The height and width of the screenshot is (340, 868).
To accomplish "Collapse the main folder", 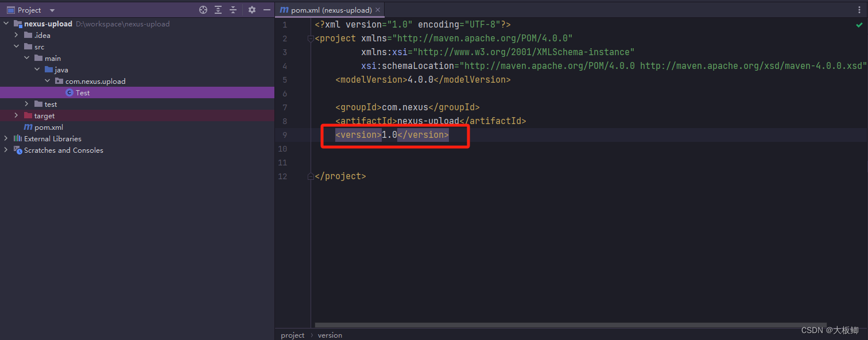I will (x=27, y=58).
